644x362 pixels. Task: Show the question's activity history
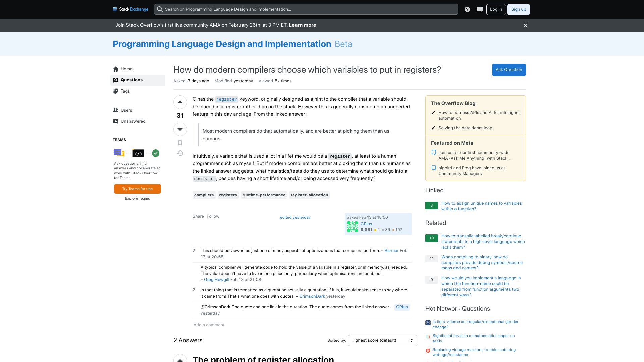pyautogui.click(x=180, y=153)
